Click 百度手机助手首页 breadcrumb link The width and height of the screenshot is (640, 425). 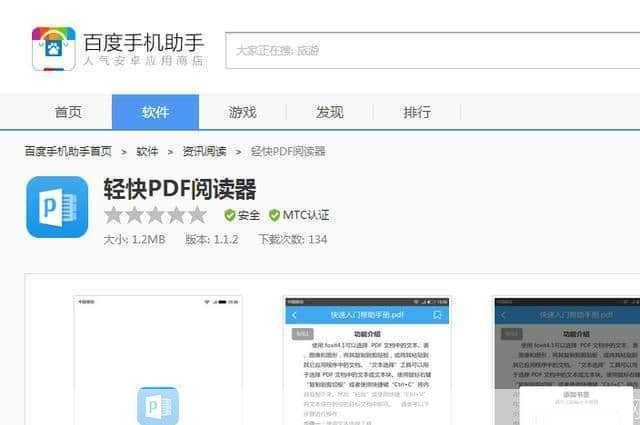click(68, 151)
